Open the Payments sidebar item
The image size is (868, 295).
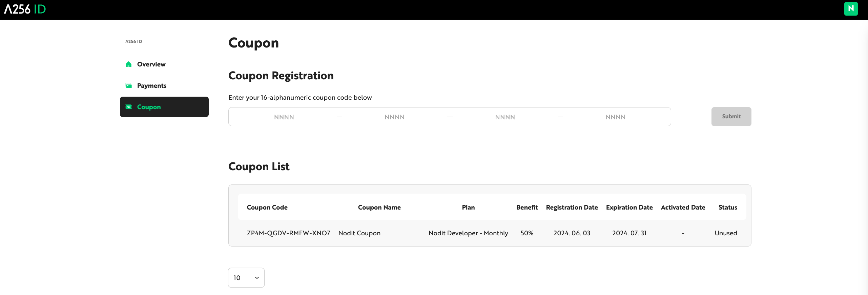151,86
